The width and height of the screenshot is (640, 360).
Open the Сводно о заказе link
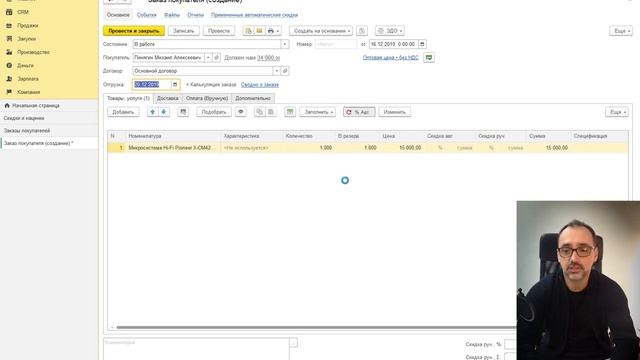click(x=260, y=85)
